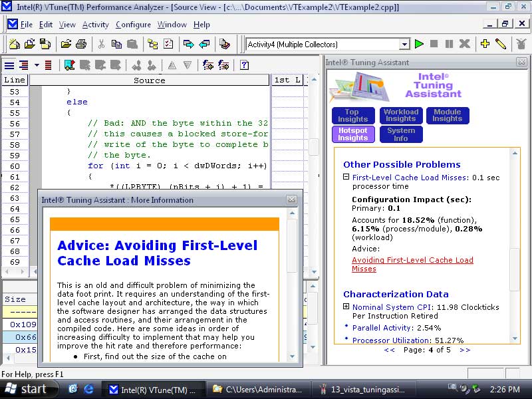Select the Hotspot Insights button

353,134
